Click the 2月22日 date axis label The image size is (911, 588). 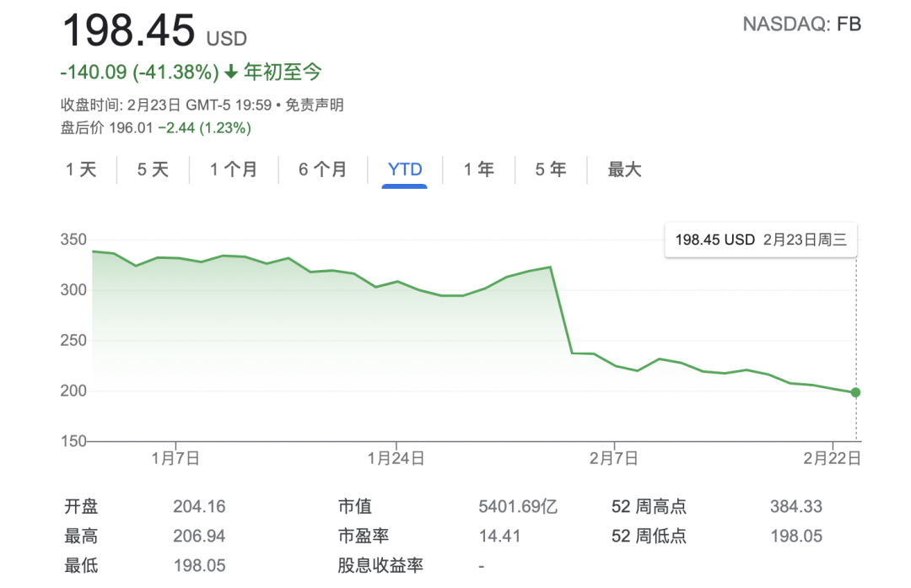(833, 458)
